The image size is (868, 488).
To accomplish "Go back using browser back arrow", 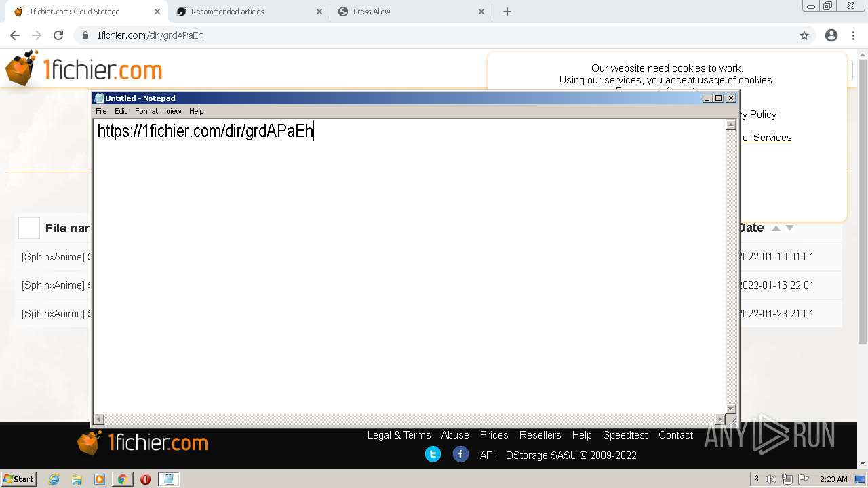I will (15, 35).
